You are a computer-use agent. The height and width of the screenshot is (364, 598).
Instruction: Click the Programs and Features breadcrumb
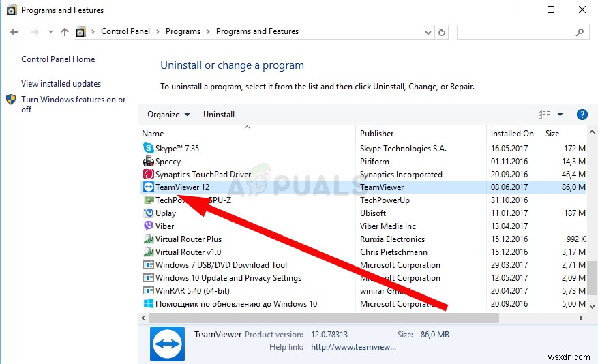click(x=258, y=31)
